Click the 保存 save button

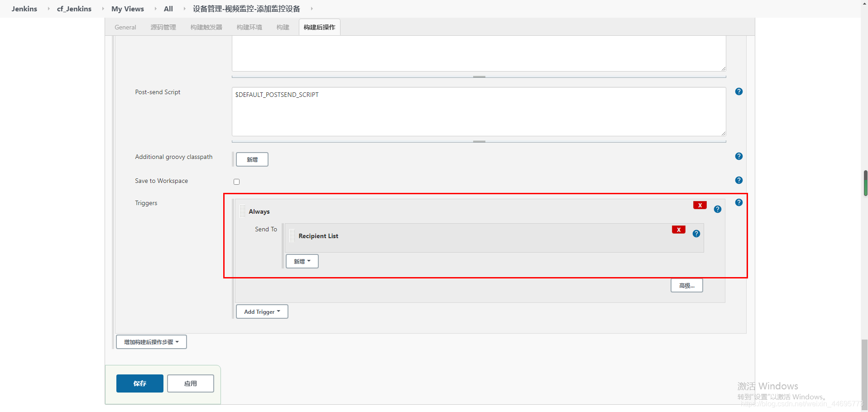[140, 383]
